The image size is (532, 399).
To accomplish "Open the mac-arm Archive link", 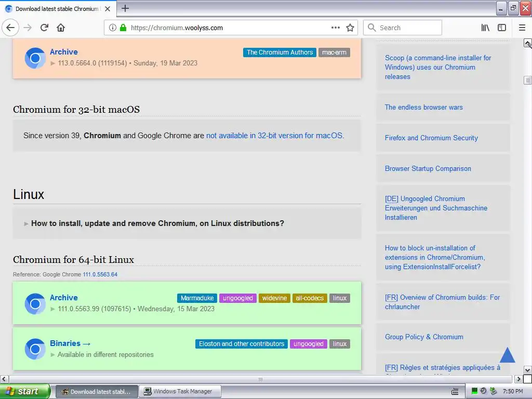I will tap(64, 52).
